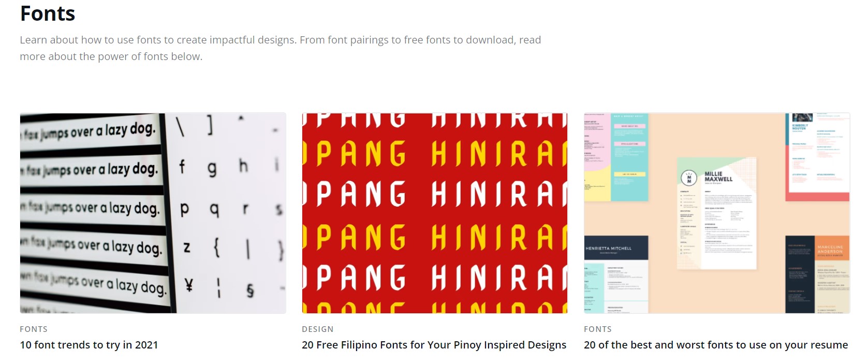The height and width of the screenshot is (363, 868).
Task: Select the rightmost article card about resume fonts
Action: (x=716, y=228)
